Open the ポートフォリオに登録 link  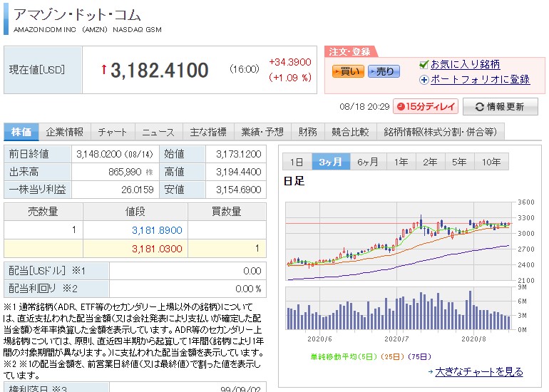coord(480,79)
